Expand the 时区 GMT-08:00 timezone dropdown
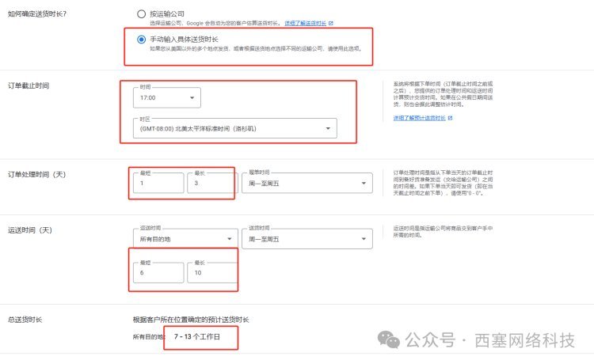 [x=234, y=129]
